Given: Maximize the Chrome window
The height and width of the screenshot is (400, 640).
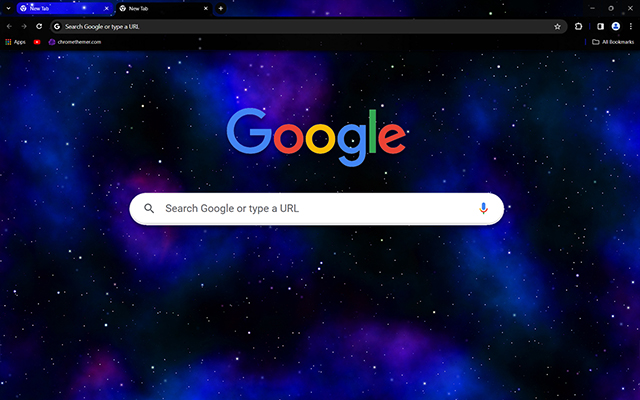Looking at the screenshot, I should 611,8.
